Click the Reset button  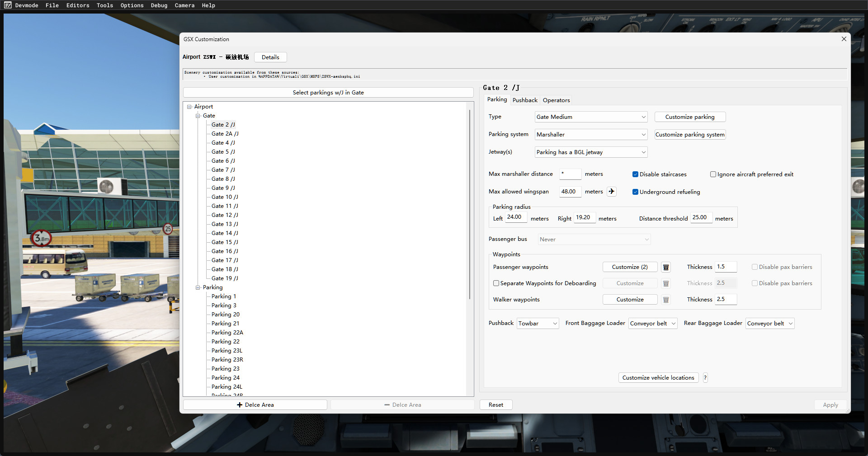coord(496,405)
